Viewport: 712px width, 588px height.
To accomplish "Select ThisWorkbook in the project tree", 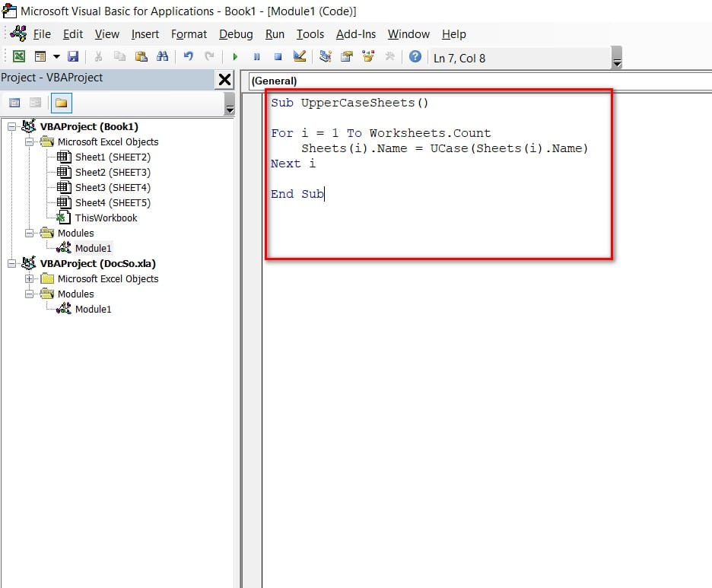I will pyautogui.click(x=106, y=218).
